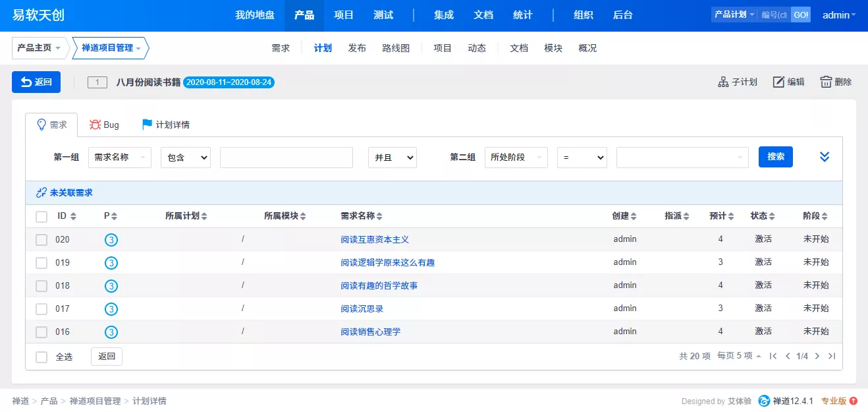Screen dimensions: 868x412
Task: Expand advanced search with double-chevron icon
Action: (x=825, y=157)
